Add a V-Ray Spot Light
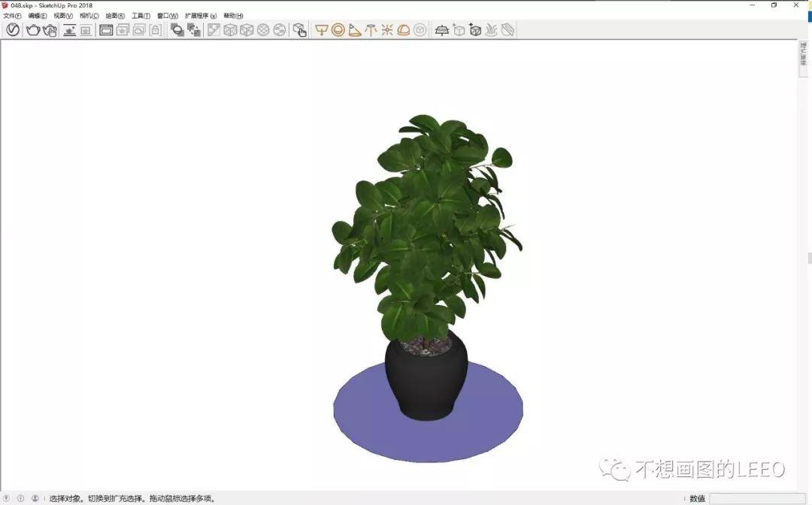The image size is (812, 505). pos(355,30)
